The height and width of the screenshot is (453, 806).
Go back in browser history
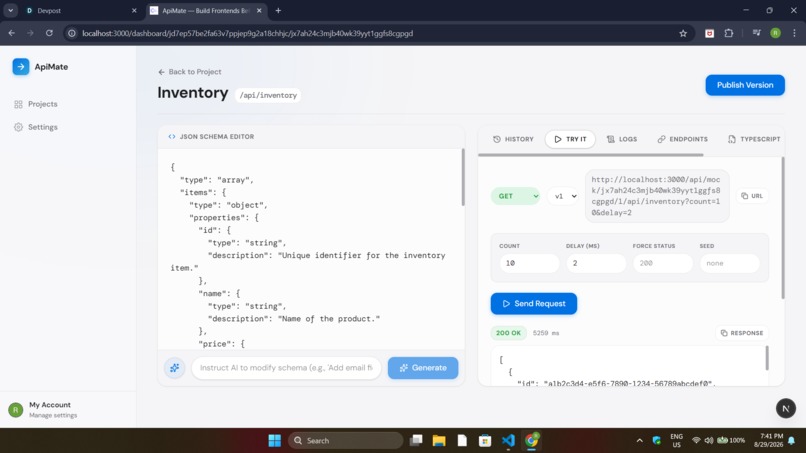pyautogui.click(x=12, y=33)
